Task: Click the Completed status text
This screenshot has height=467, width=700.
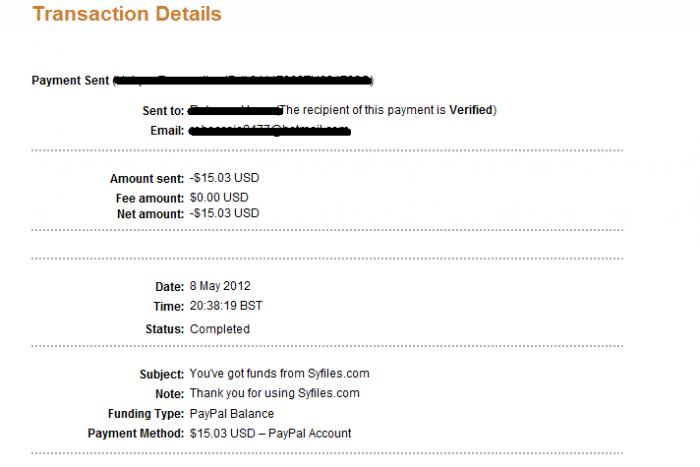Action: pos(219,329)
